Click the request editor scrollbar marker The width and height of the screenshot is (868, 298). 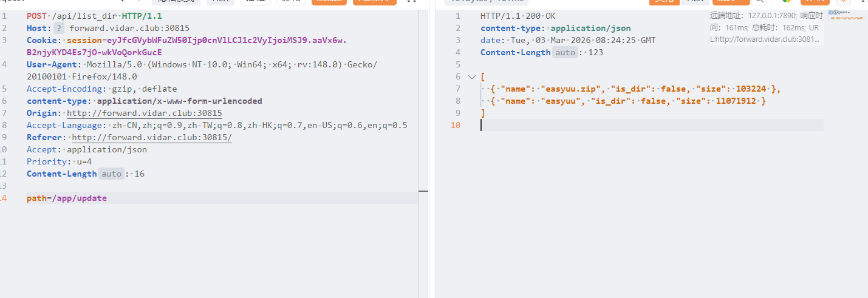click(423, 191)
